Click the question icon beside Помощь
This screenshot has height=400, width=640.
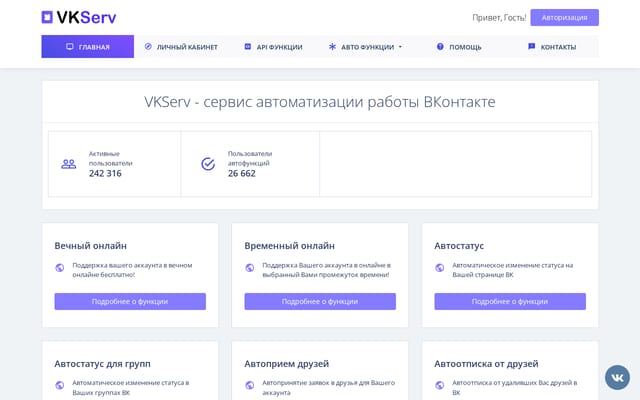[440, 47]
